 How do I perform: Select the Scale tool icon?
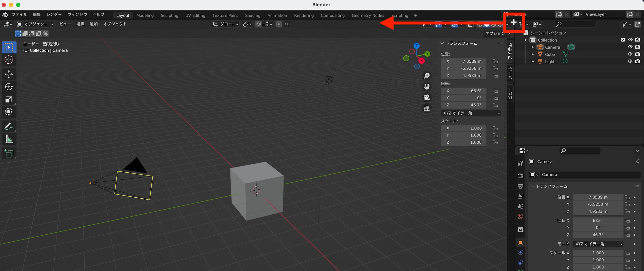click(x=9, y=99)
